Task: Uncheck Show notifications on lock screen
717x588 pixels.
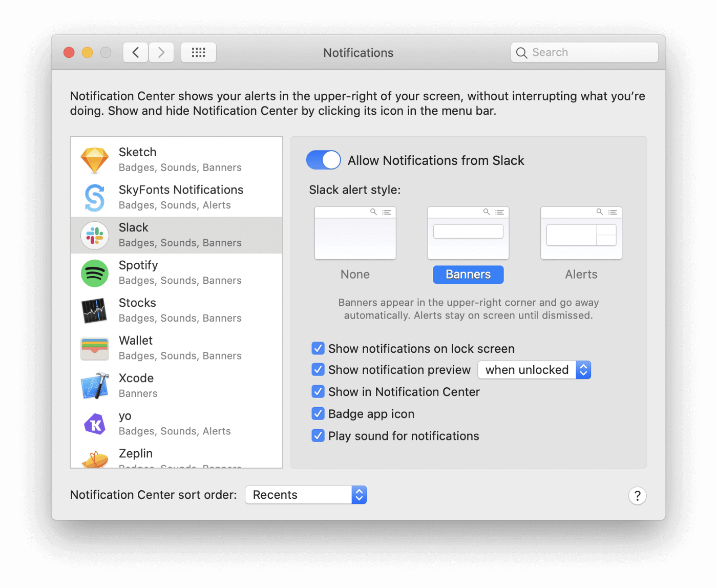Action: [318, 349]
